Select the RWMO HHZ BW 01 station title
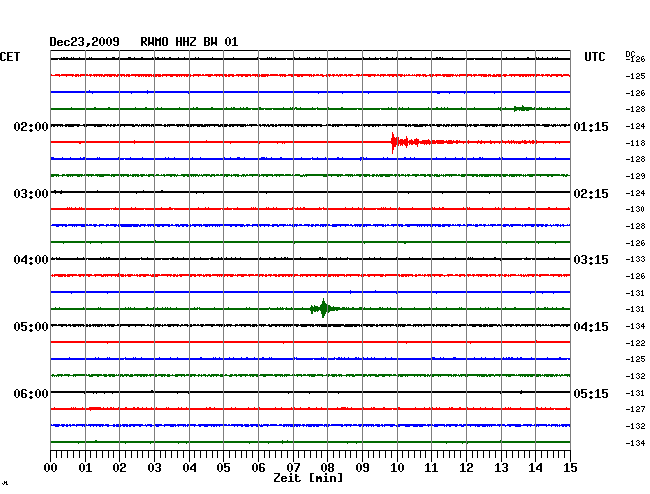Viewport: 650px width, 494px height. 189,42
